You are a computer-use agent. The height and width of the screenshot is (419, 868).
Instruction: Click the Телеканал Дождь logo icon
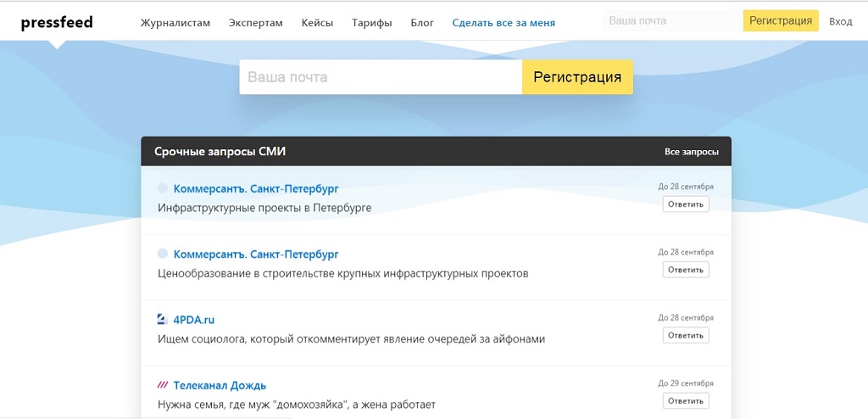[x=162, y=384]
